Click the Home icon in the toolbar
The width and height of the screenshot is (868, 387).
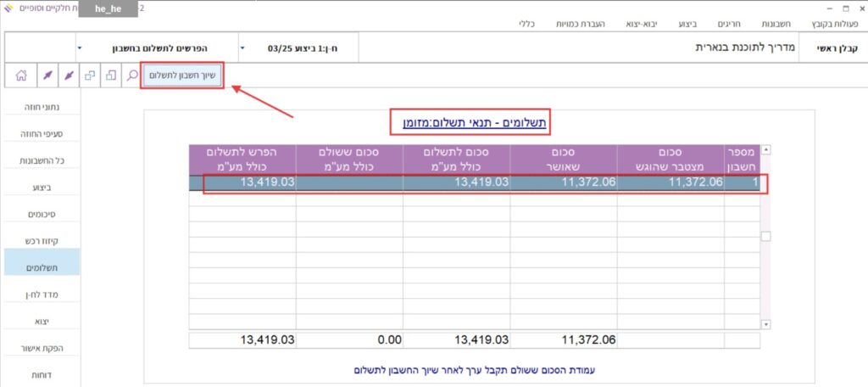pyautogui.click(x=20, y=76)
